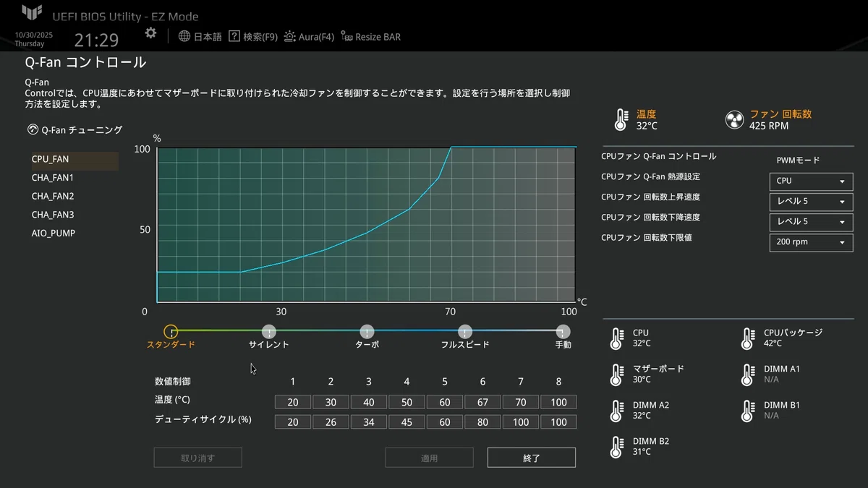This screenshot has height=488, width=868.
Task: Click the 数値制御 row label
Action: (173, 381)
